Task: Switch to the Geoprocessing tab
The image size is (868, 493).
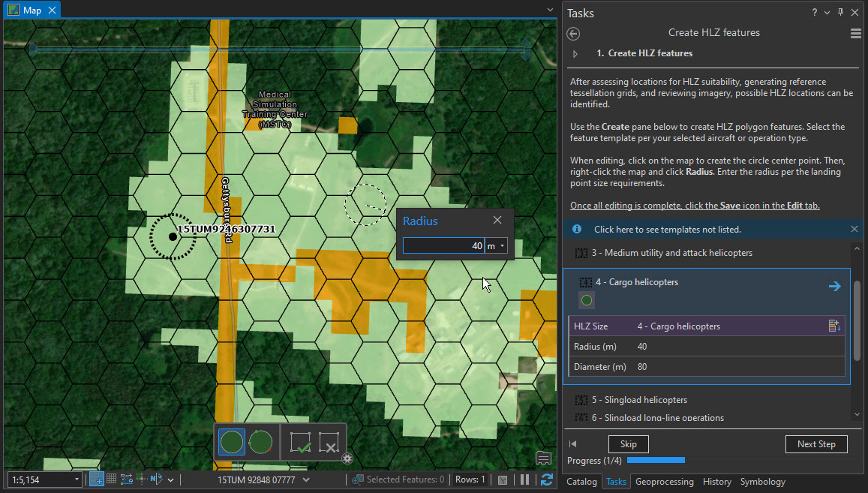Action: point(665,482)
